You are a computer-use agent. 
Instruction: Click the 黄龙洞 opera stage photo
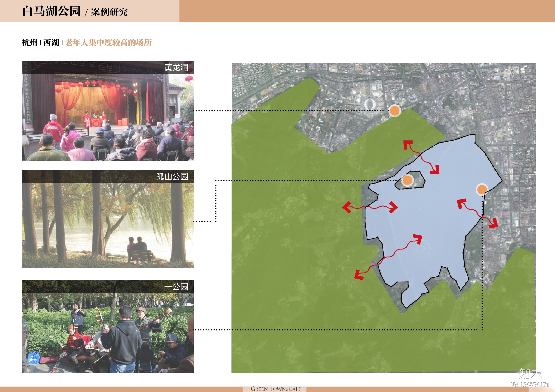click(x=107, y=111)
